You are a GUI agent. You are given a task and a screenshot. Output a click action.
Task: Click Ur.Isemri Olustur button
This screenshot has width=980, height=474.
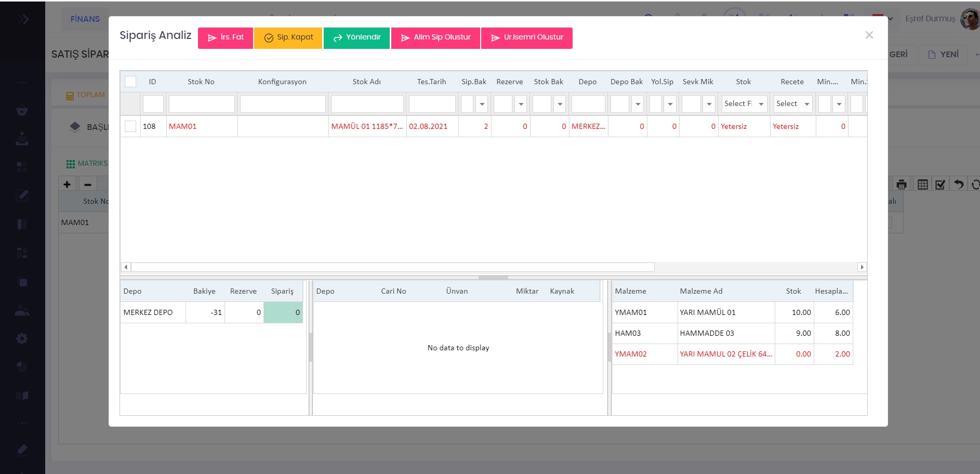[x=526, y=38]
